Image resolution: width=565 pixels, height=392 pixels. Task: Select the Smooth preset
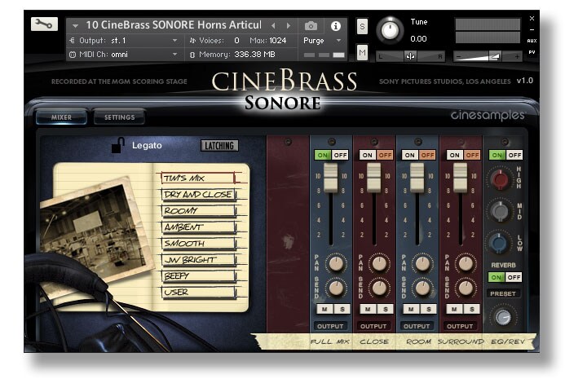point(198,244)
